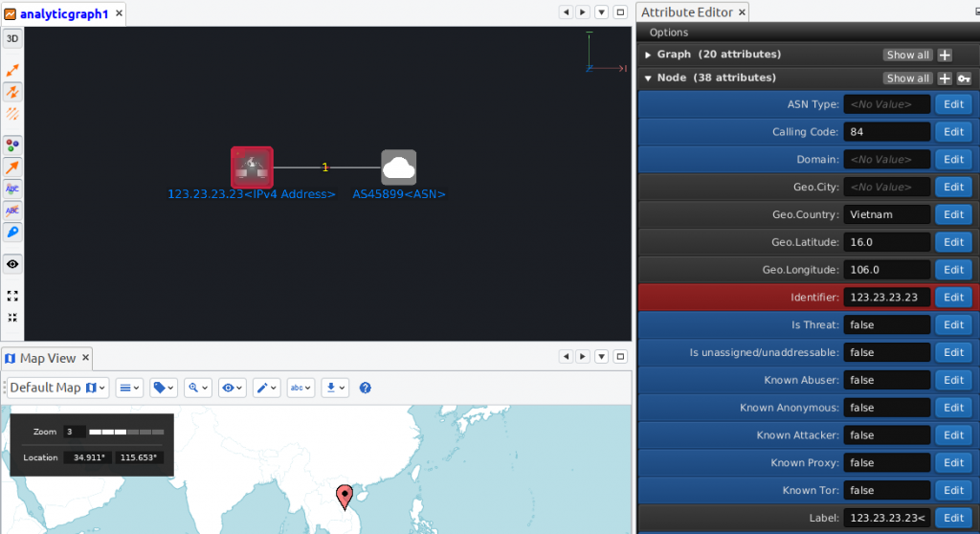This screenshot has height=534, width=980.
Task: Click the Map View help question icon
Action: pos(365,388)
